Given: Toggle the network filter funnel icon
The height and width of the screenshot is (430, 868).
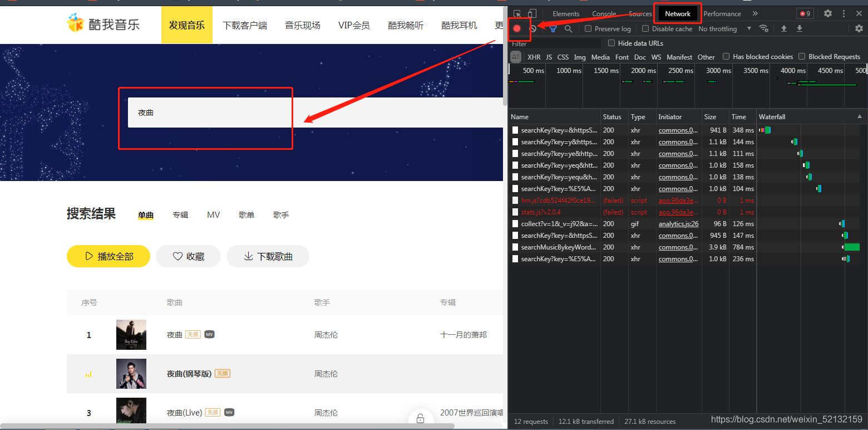Looking at the screenshot, I should 553,28.
